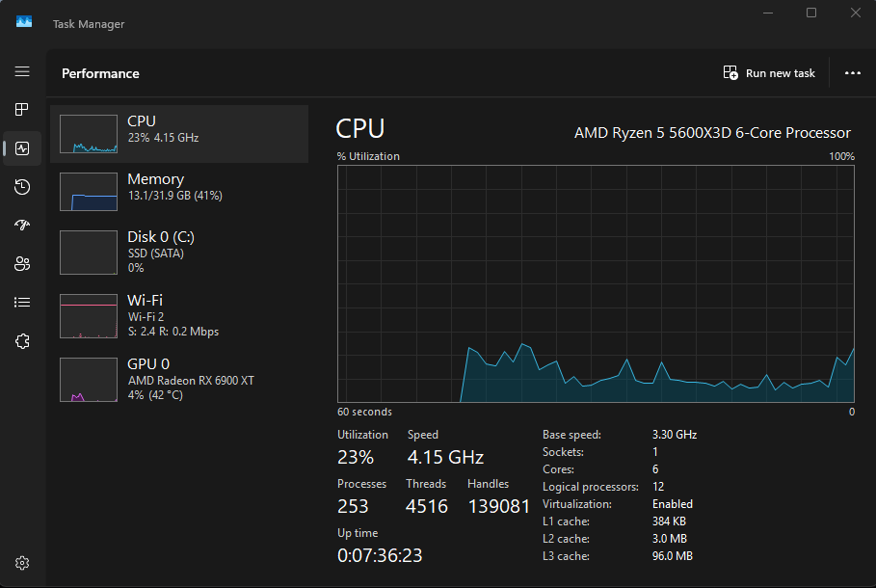The height and width of the screenshot is (588, 876).
Task: Click the Cores value 6
Action: point(655,469)
